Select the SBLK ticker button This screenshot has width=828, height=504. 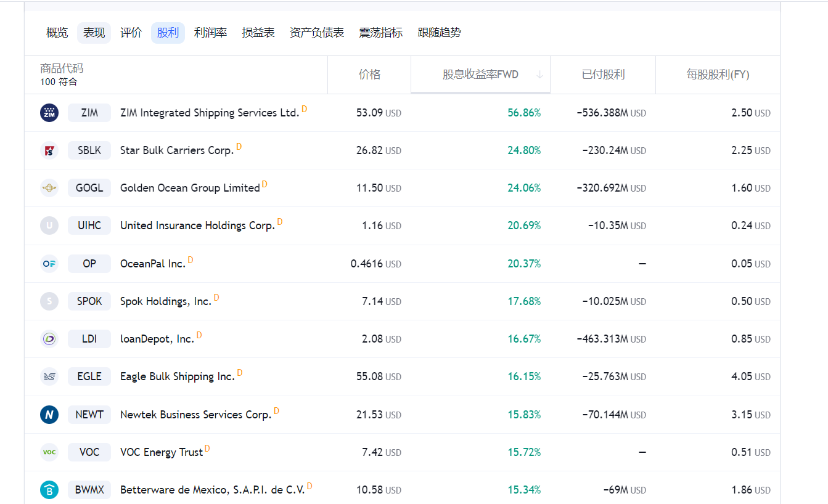pos(89,150)
